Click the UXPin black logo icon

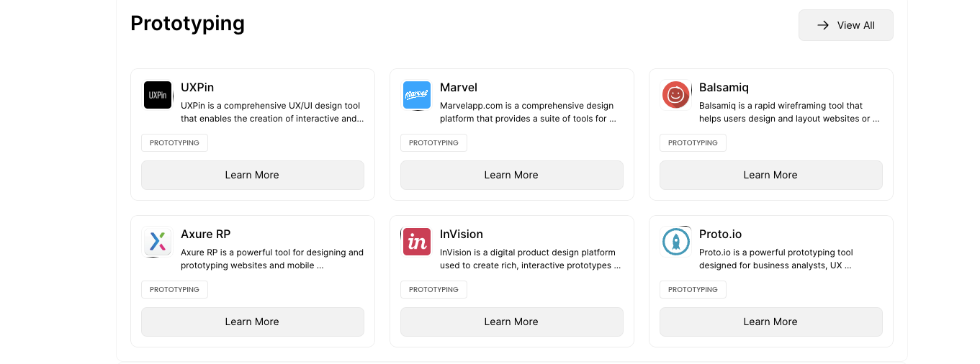158,95
